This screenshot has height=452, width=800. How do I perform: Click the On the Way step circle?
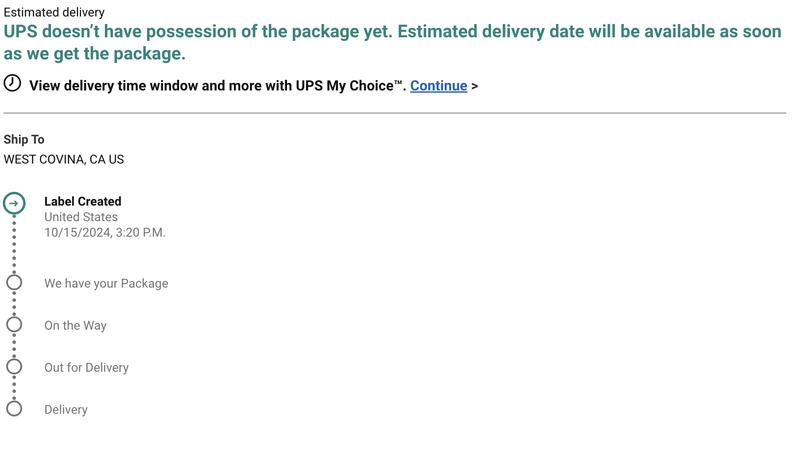pos(14,324)
